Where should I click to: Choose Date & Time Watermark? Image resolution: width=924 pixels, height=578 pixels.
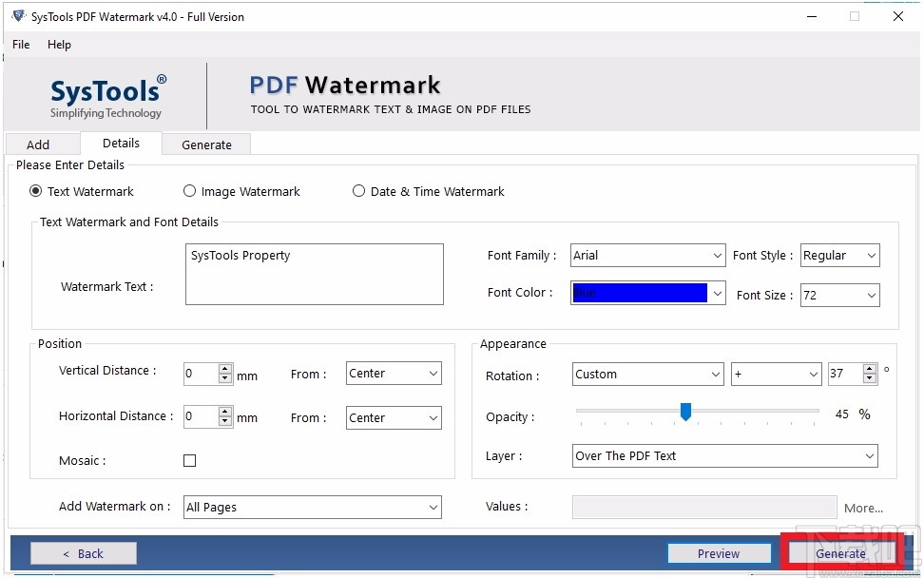pyautogui.click(x=358, y=191)
